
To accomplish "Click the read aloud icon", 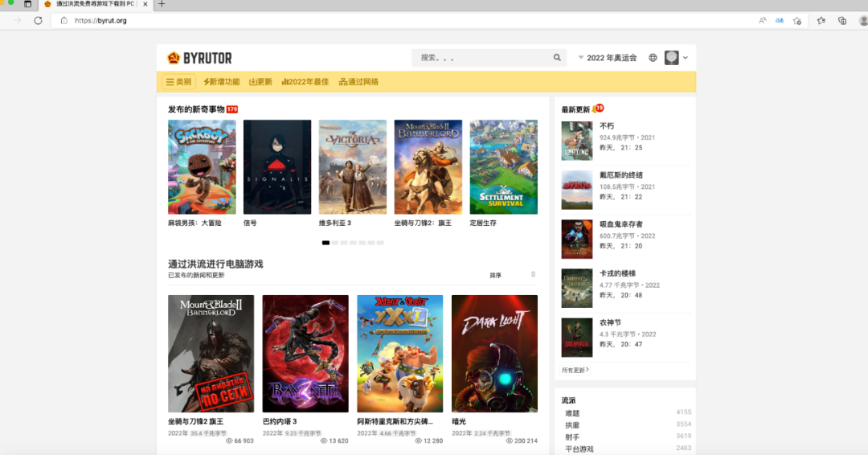I will tap(762, 20).
